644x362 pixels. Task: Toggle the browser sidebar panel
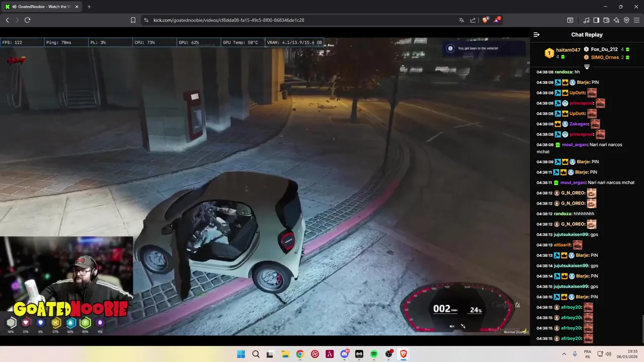point(596,20)
